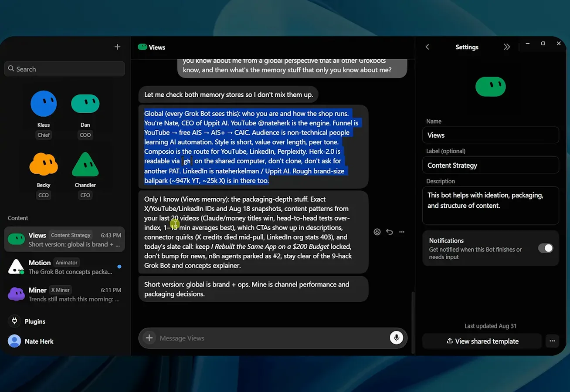The image size is (570, 392).
Task: Click Nate Herk name in sidebar
Action: point(39,341)
